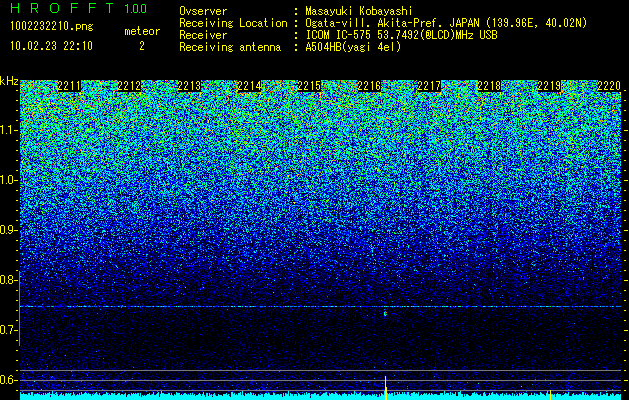629x400 pixels.
Task: Click the 1.0 frequency axis label
Action: (x=8, y=180)
